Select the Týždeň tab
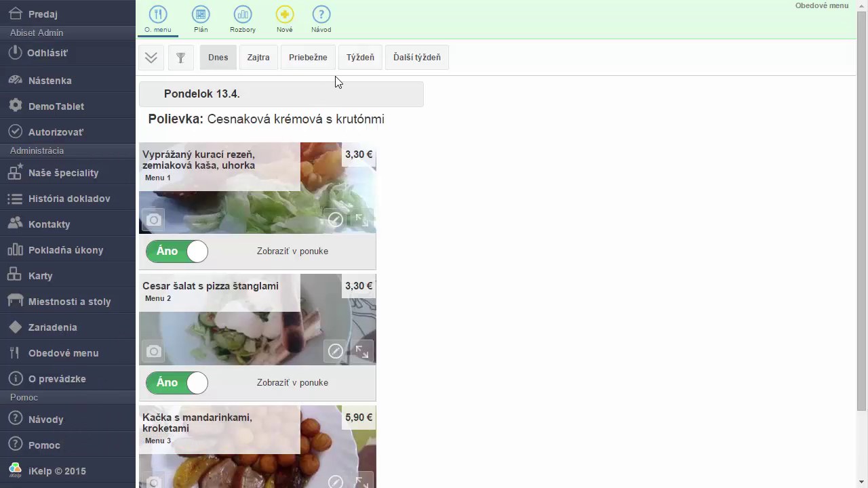Image resolution: width=868 pixels, height=488 pixels. tap(360, 58)
